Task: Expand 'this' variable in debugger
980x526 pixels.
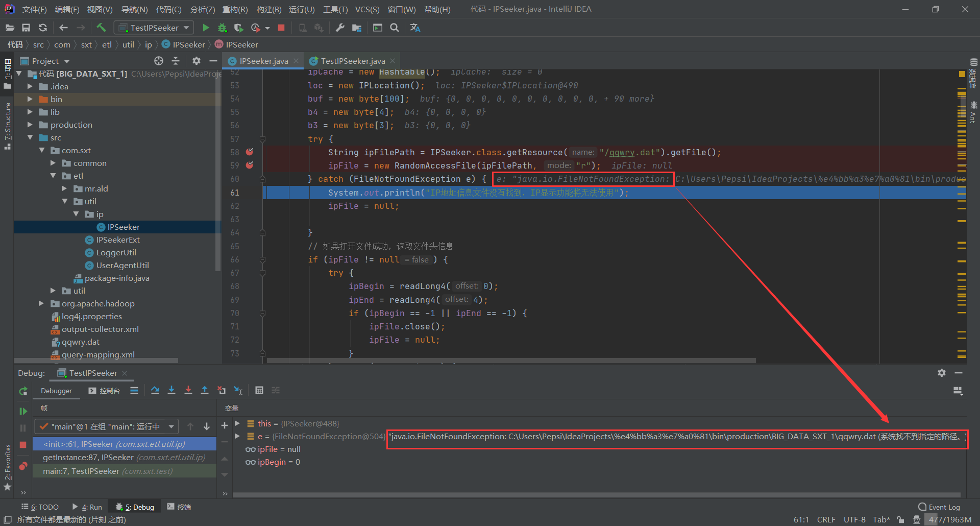Action: (x=237, y=423)
